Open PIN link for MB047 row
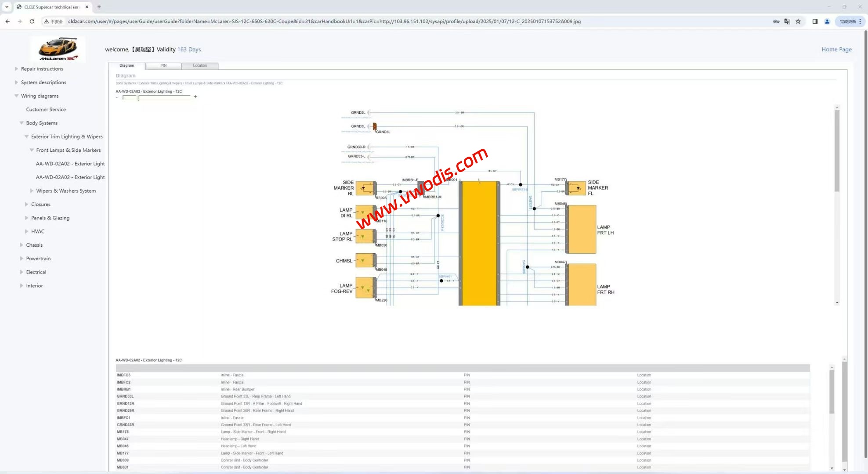Viewport: 868px width, 474px height. [467, 439]
